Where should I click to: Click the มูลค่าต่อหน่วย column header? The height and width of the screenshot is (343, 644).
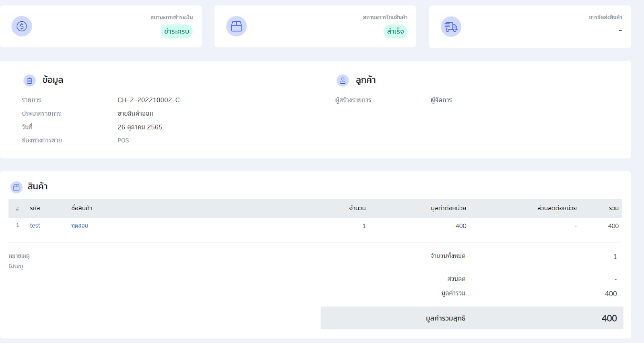(448, 208)
